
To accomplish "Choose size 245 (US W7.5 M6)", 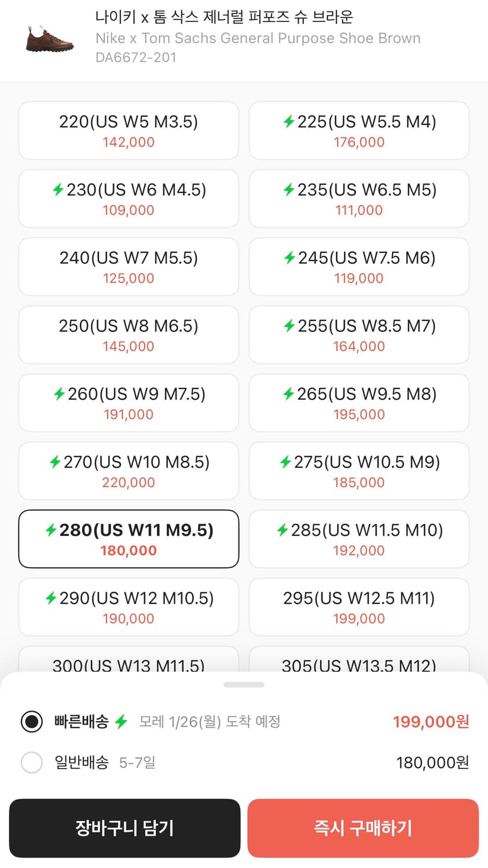I will (359, 267).
